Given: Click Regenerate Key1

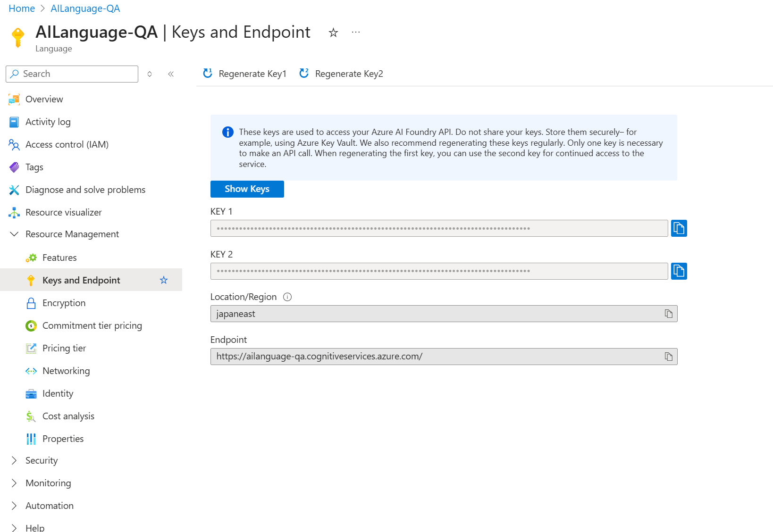Looking at the screenshot, I should pyautogui.click(x=244, y=74).
